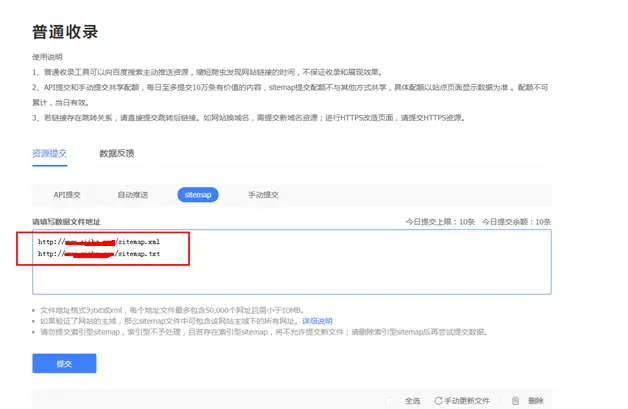Select the API提交 submission method
The width and height of the screenshot is (628, 409).
pyautogui.click(x=67, y=195)
